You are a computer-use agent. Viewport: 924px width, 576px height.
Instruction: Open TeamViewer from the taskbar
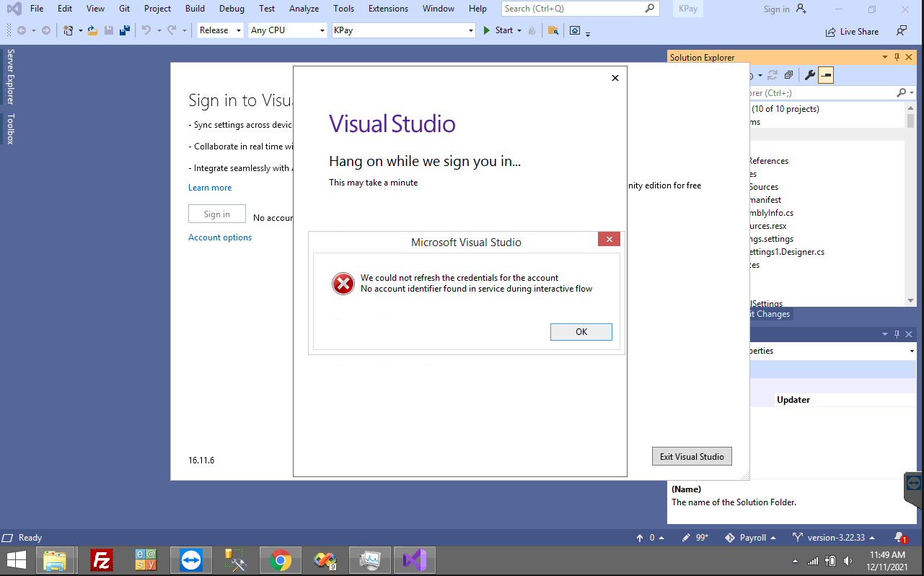click(x=191, y=560)
